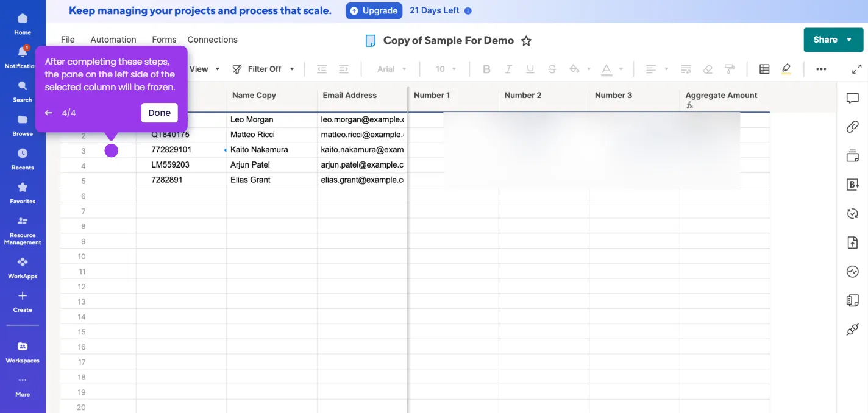This screenshot has width=868, height=413.
Task: Open the Publish panel icon
Action: click(x=853, y=242)
